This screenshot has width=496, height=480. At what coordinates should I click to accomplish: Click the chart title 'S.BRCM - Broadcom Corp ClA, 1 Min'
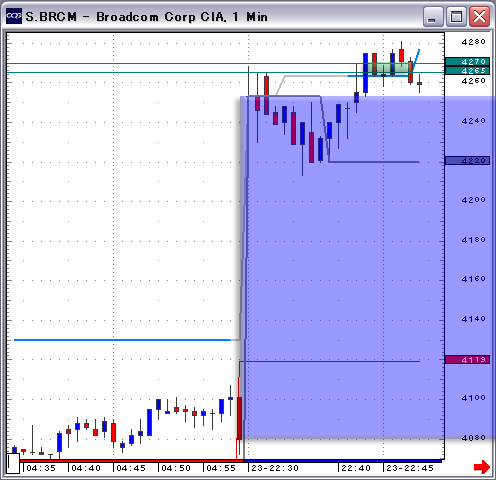click(147, 17)
